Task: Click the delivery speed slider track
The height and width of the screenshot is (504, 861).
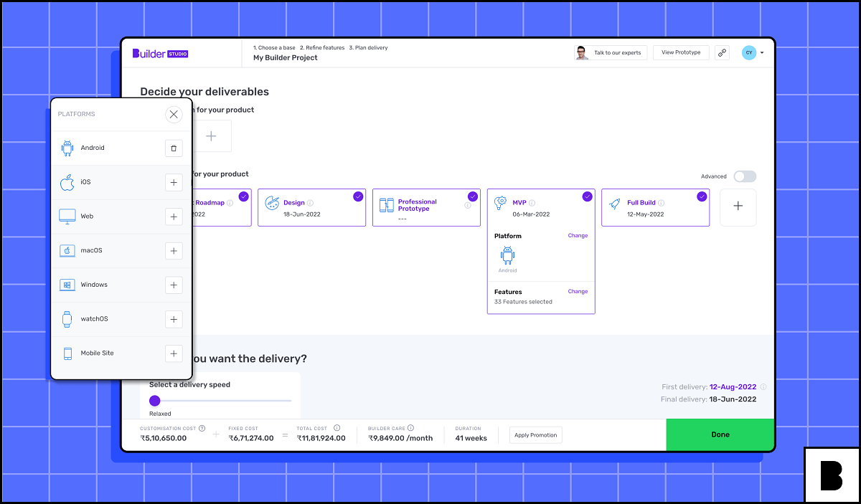Action: [x=220, y=401]
